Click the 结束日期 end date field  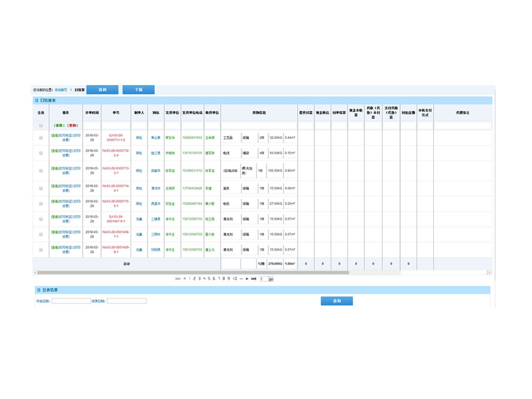click(x=126, y=301)
